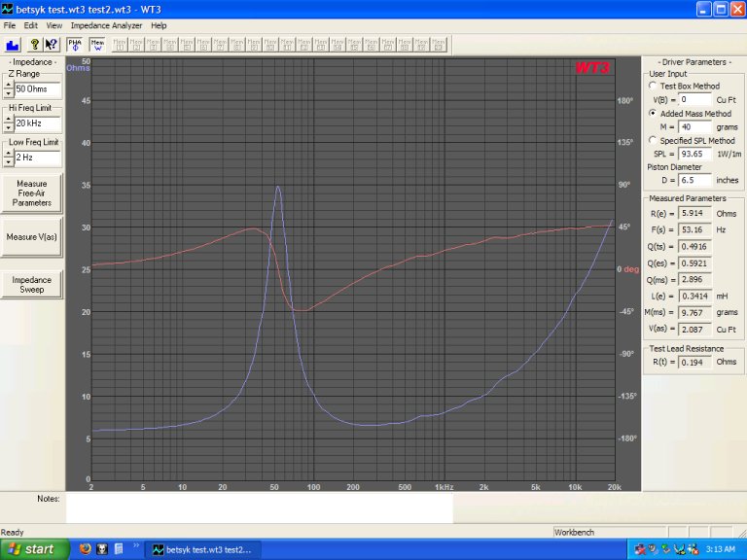Viewport: 747px width, 560px height.
Task: Click the Workbench status bar pane
Action: [x=609, y=533]
